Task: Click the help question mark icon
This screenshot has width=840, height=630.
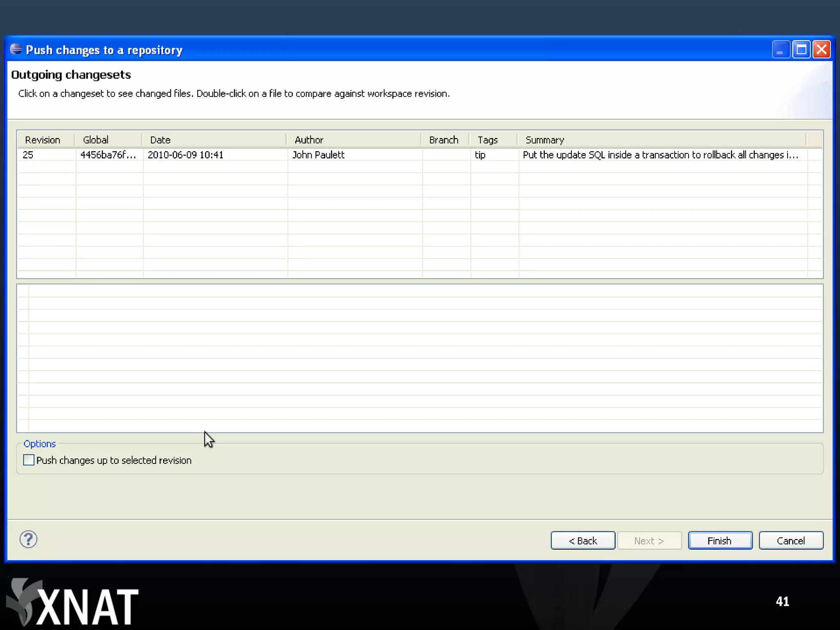Action: [28, 540]
